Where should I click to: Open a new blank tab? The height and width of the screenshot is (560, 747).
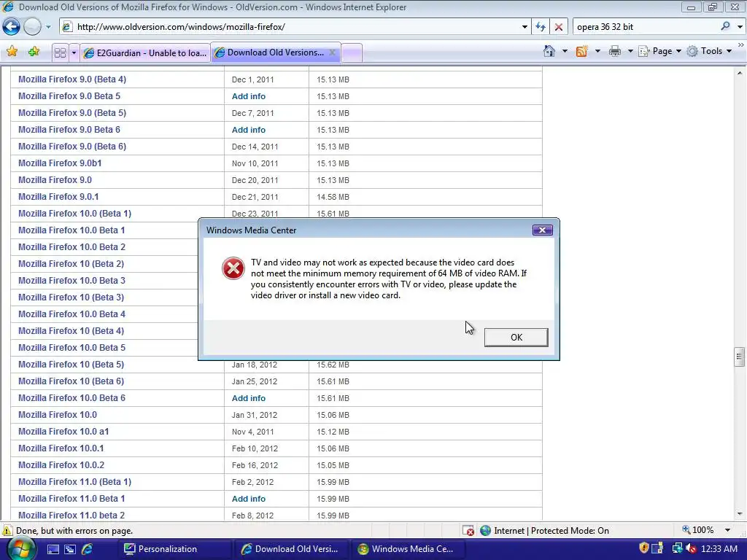point(352,52)
